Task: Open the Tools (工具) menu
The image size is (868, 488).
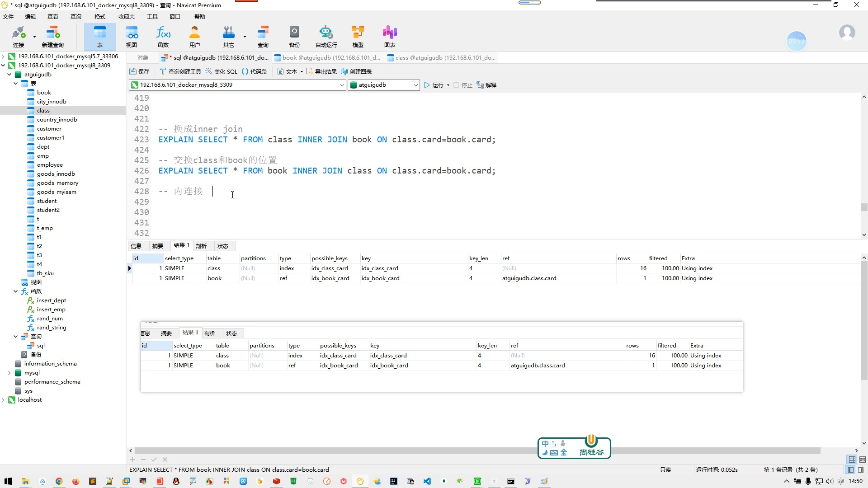Action: tap(152, 17)
